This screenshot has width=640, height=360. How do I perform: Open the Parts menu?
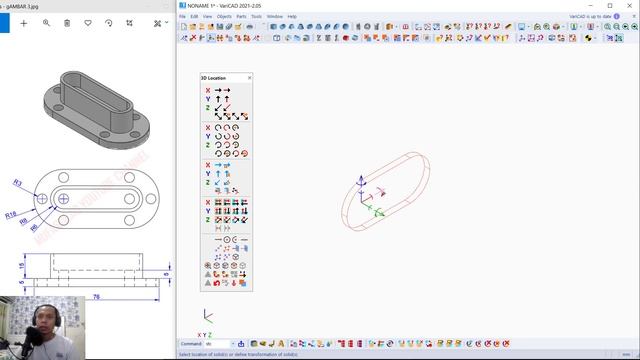pos(241,17)
